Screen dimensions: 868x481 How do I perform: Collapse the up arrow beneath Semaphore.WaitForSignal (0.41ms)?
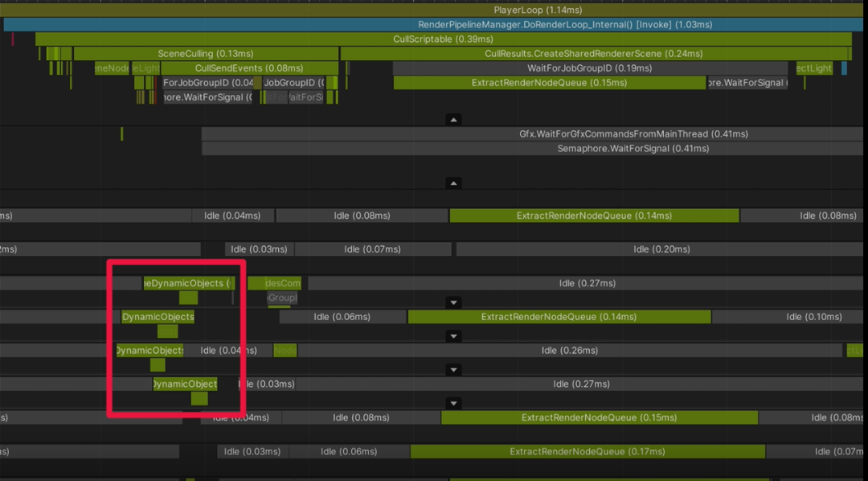coord(453,183)
